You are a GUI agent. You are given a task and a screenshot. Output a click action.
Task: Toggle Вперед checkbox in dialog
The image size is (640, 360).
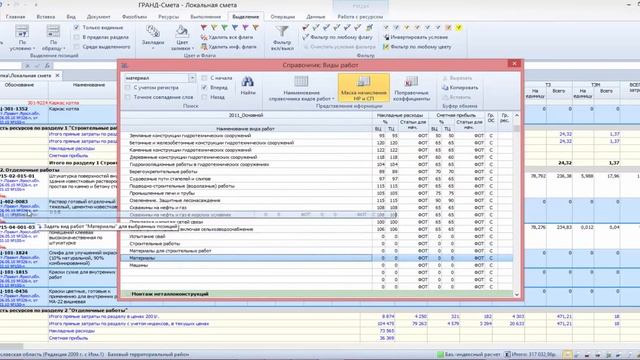[x=204, y=88]
